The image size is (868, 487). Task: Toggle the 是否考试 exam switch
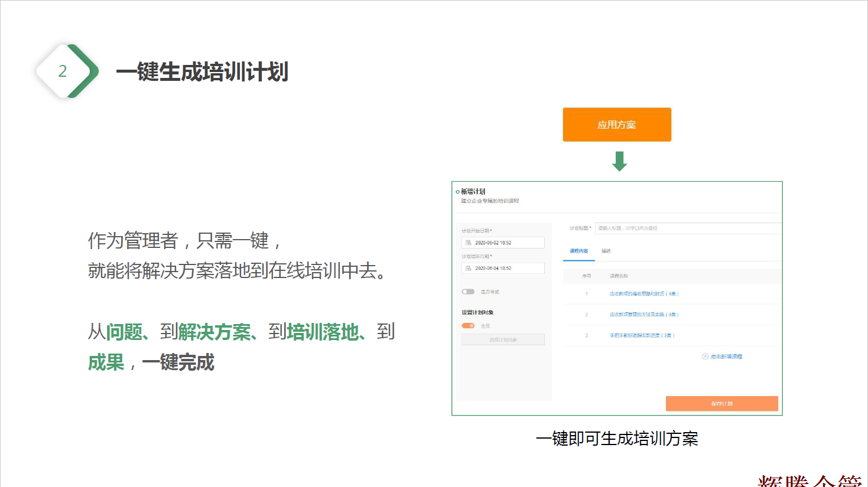pos(468,292)
